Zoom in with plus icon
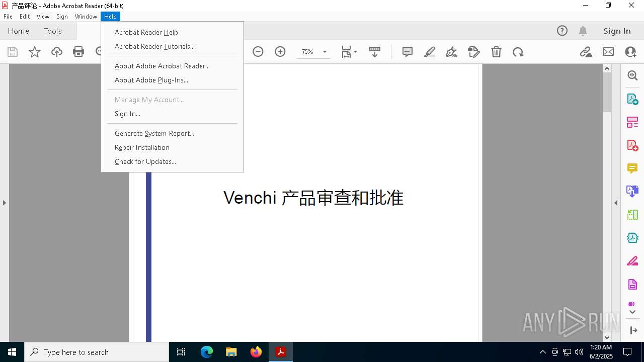This screenshot has height=362, width=644. (x=280, y=52)
